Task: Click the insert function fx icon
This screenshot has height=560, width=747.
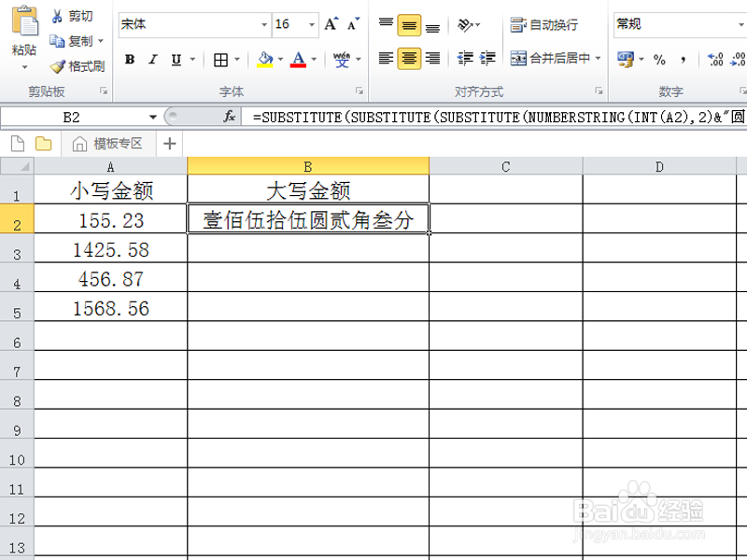Action: (x=229, y=116)
